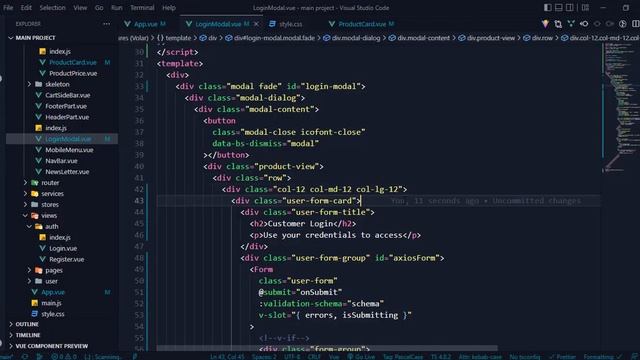
Task: Click the editor minimap
Action: [x=621, y=108]
